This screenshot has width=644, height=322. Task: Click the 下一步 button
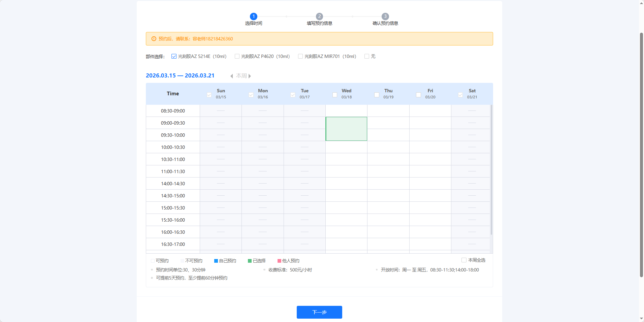(319, 312)
